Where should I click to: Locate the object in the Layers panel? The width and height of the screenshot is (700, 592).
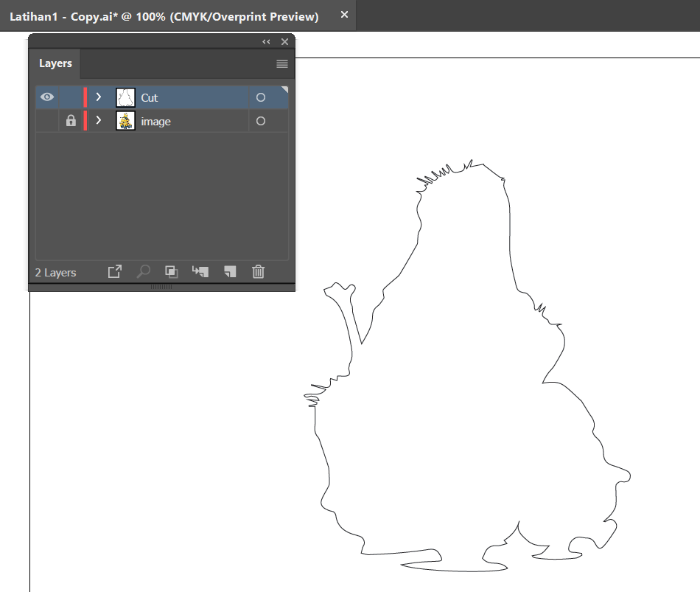coord(143,271)
